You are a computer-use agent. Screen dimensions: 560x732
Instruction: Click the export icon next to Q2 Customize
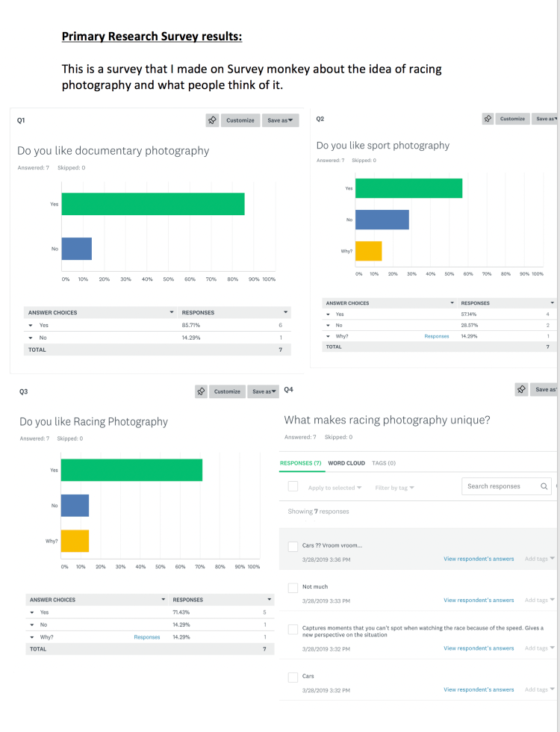(488, 118)
